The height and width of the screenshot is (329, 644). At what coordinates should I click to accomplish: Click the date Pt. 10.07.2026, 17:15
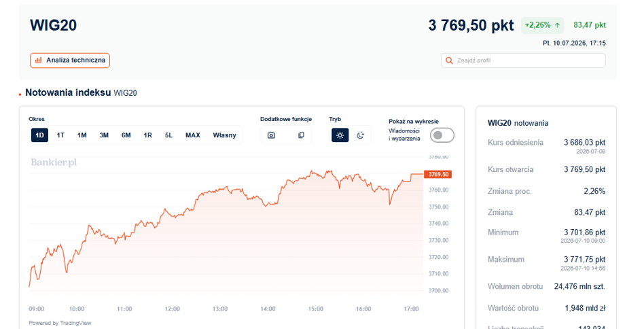(574, 43)
